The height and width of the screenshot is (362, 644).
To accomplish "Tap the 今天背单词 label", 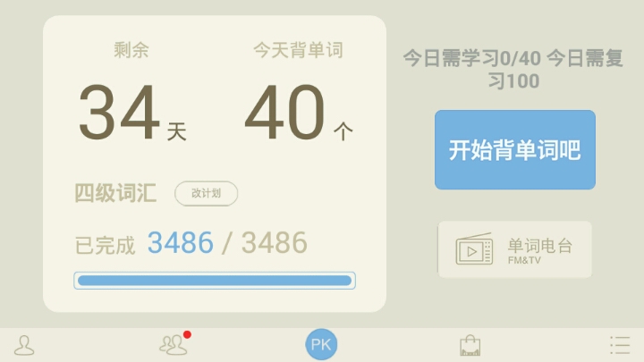I will point(298,50).
